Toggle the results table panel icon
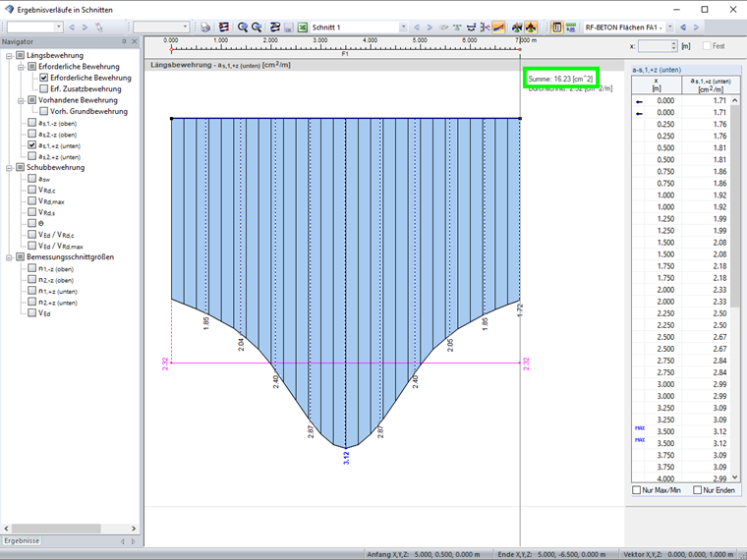Image resolution: width=747 pixels, height=560 pixels. tap(557, 28)
